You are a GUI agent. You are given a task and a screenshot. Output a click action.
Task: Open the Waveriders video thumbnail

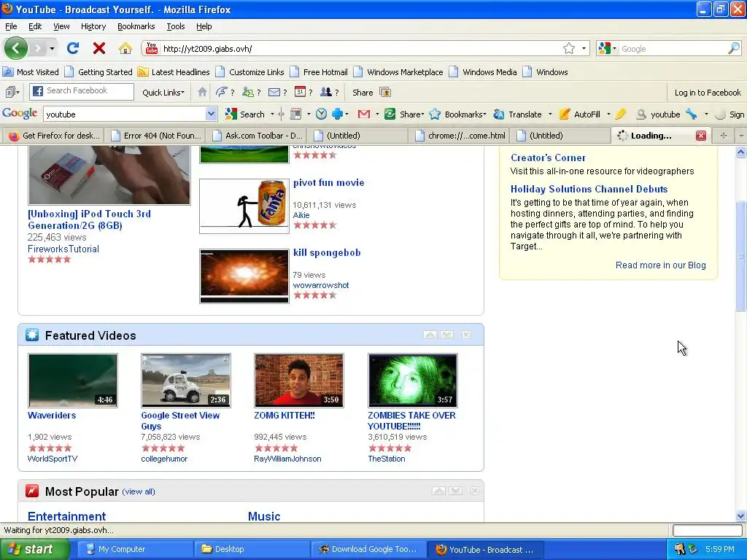click(x=73, y=380)
